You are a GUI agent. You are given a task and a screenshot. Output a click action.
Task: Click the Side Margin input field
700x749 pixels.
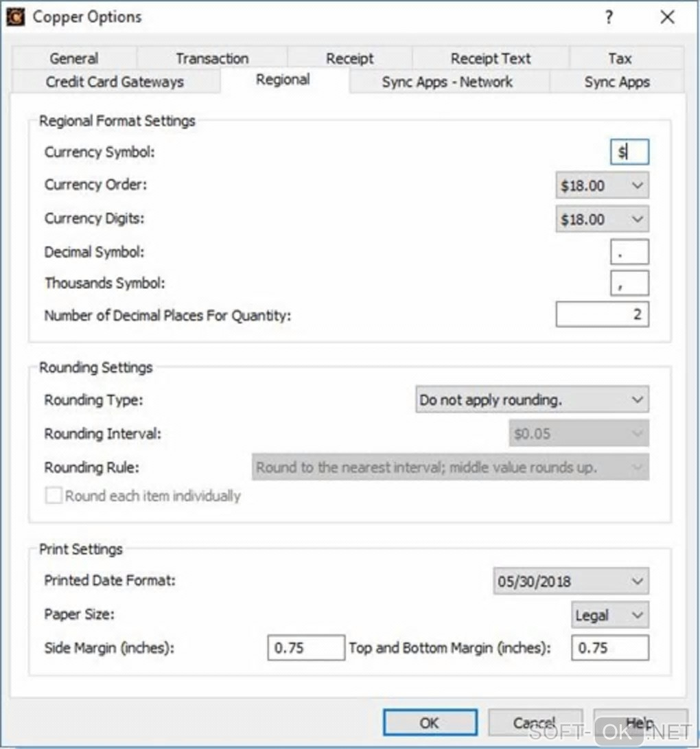point(306,647)
